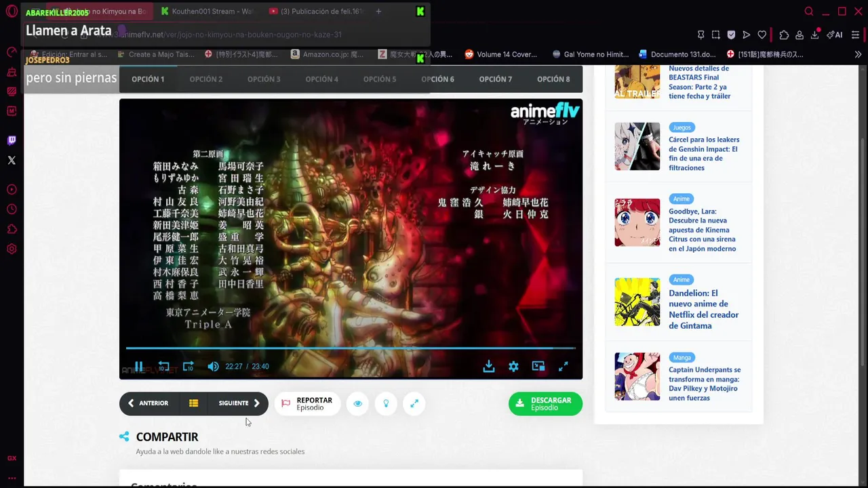Switch to the Kouthen001 Stream tab
868x488 pixels.
(207, 12)
